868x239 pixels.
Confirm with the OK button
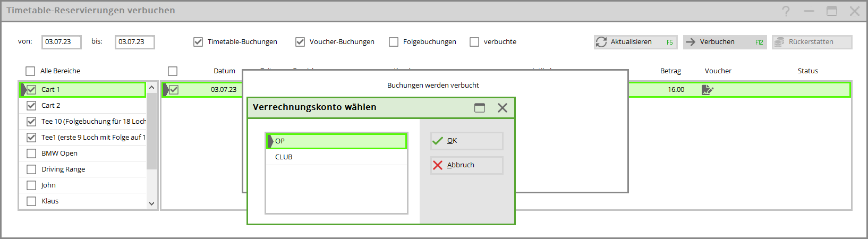466,141
